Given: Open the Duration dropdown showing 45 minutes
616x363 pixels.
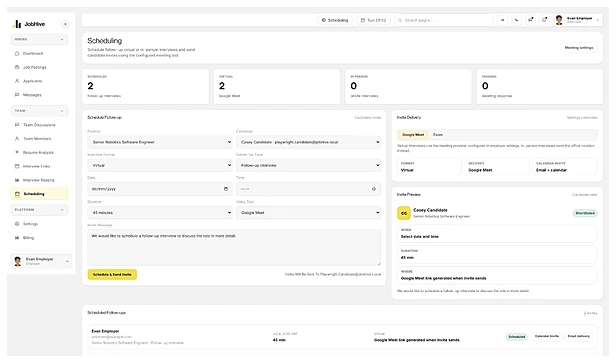Looking at the screenshot, I should (x=160, y=213).
